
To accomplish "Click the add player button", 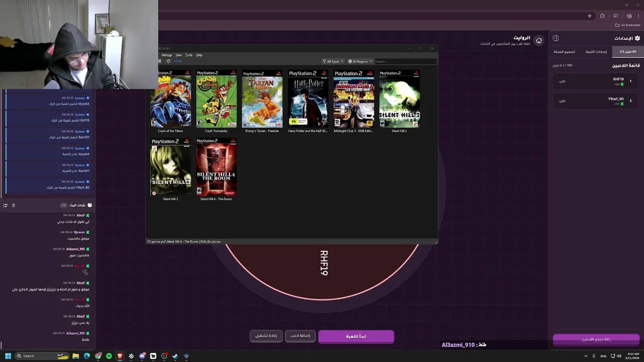I will [300, 336].
